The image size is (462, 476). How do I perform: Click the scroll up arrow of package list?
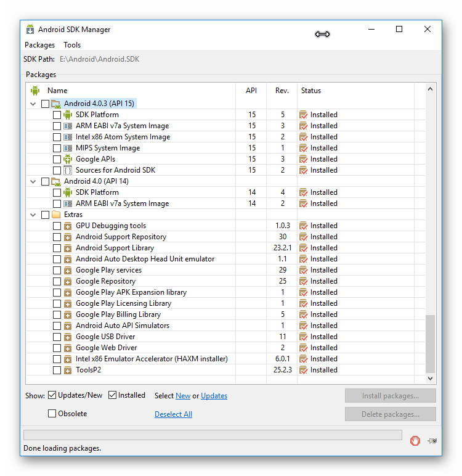tap(430, 89)
